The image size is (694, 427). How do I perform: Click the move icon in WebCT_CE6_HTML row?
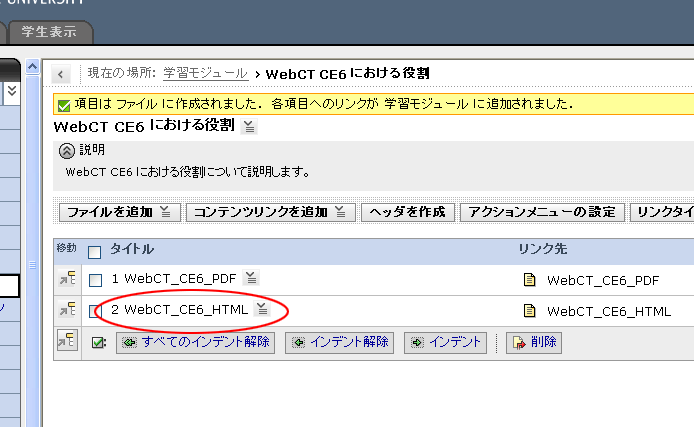67,309
